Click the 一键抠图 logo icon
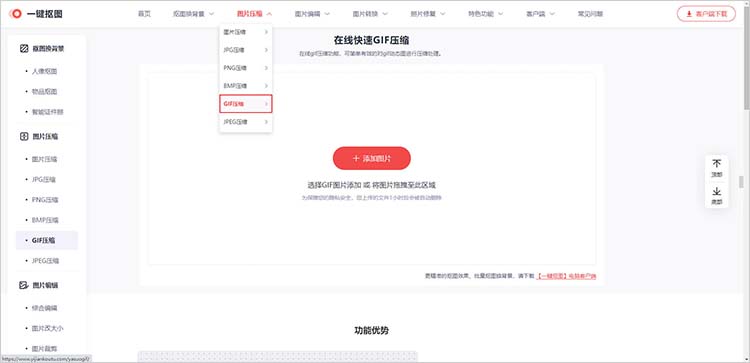 click(15, 14)
